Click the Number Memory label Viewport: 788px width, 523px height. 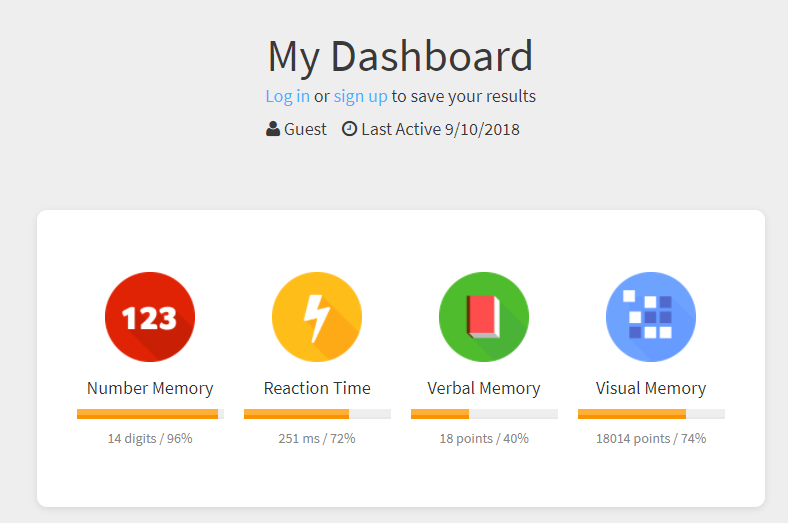pyautogui.click(x=150, y=388)
